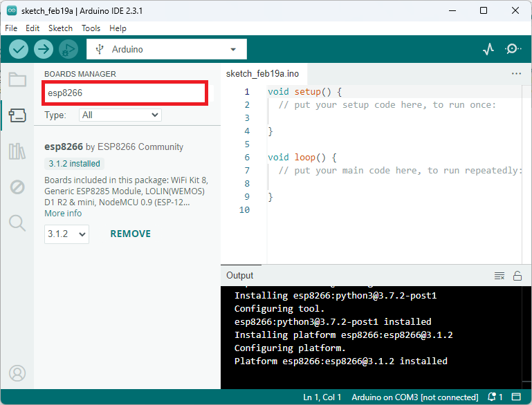
Task: Clear the Output console
Action: point(499,276)
